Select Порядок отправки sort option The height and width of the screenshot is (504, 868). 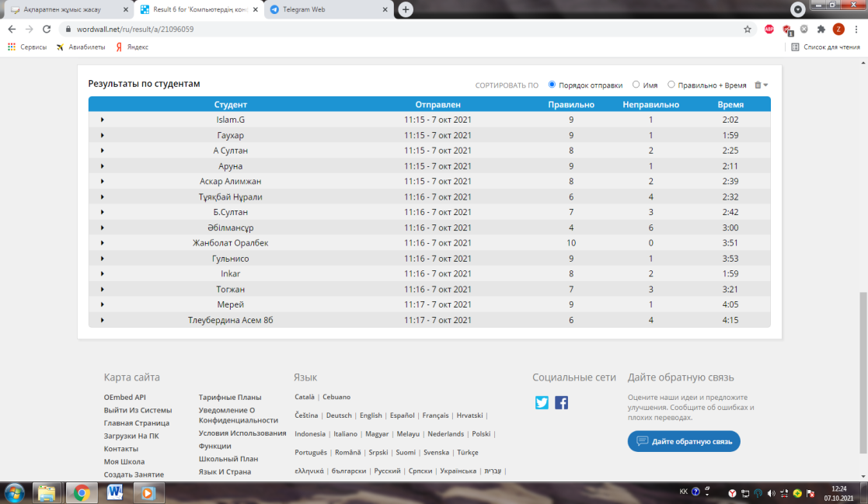(x=552, y=85)
